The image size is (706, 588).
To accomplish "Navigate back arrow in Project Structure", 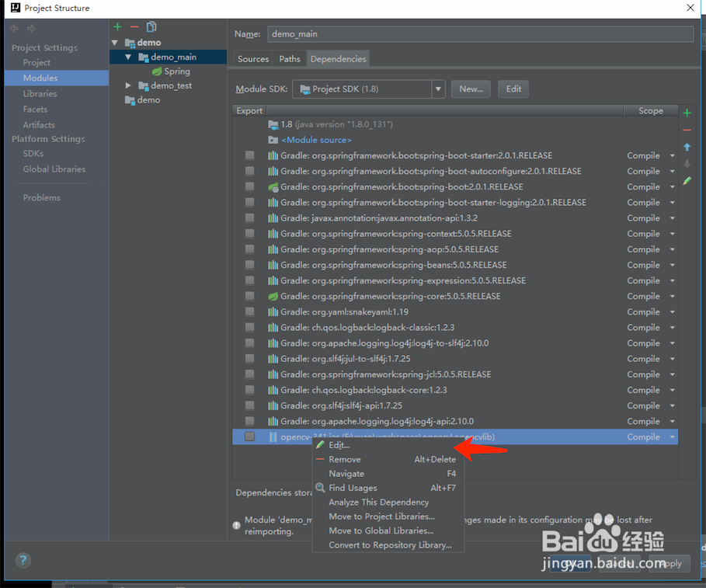I will click(x=15, y=29).
